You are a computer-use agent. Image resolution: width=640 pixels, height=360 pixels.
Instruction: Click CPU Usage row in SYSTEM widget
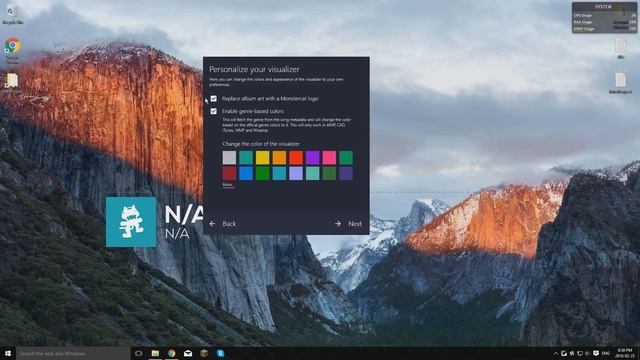tap(604, 16)
